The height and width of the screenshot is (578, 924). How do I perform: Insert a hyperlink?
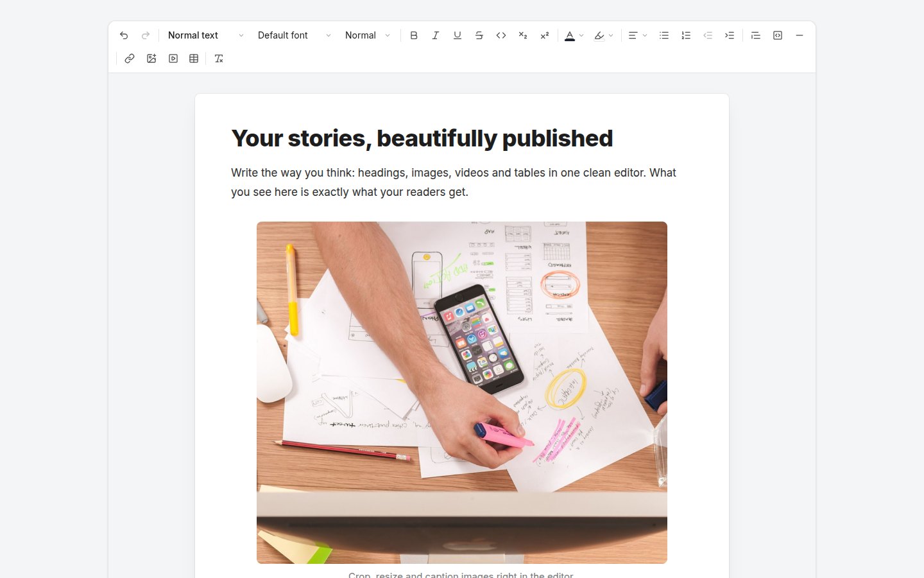coord(130,58)
